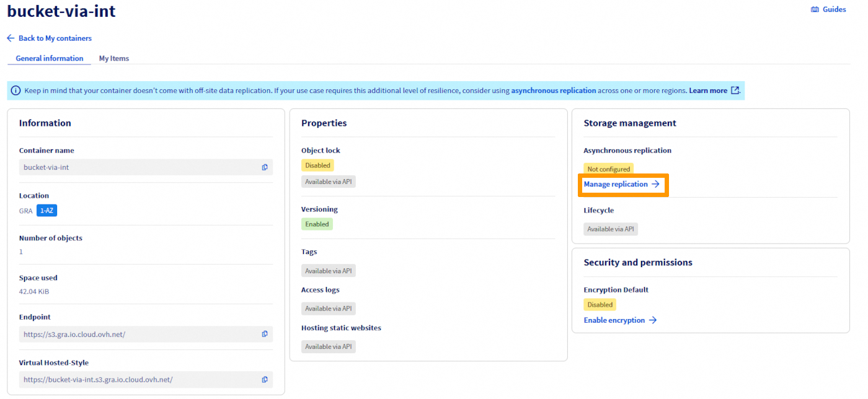Switch to the My Items tab
This screenshot has width=868, height=399.
click(113, 58)
